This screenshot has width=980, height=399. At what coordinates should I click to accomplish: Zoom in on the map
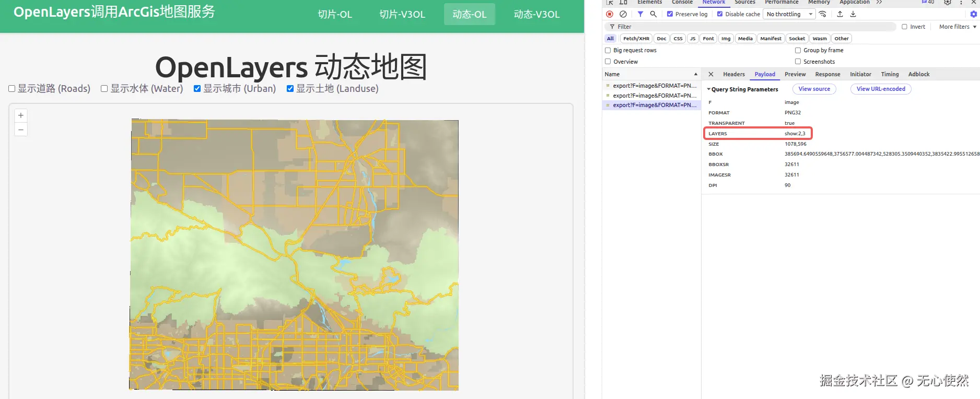[x=21, y=115]
